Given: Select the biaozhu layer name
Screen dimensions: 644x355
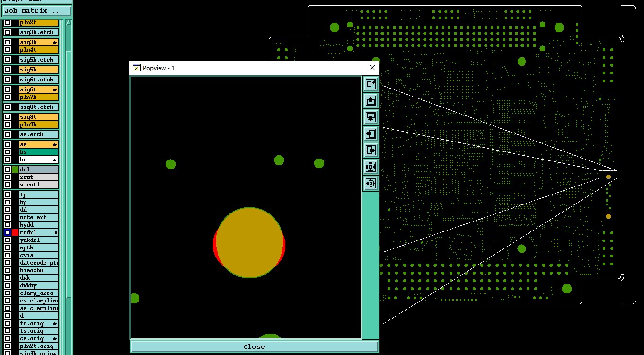Looking at the screenshot, I should tap(39, 270).
